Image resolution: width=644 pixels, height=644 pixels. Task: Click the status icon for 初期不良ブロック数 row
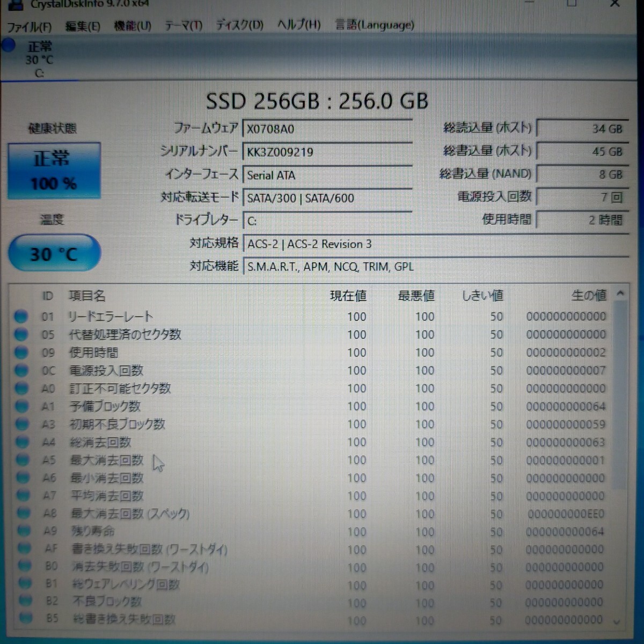[22, 424]
